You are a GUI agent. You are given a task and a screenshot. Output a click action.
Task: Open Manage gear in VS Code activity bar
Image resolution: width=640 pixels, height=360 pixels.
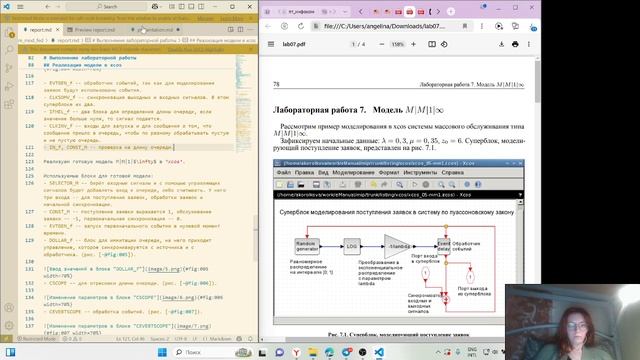point(9,326)
